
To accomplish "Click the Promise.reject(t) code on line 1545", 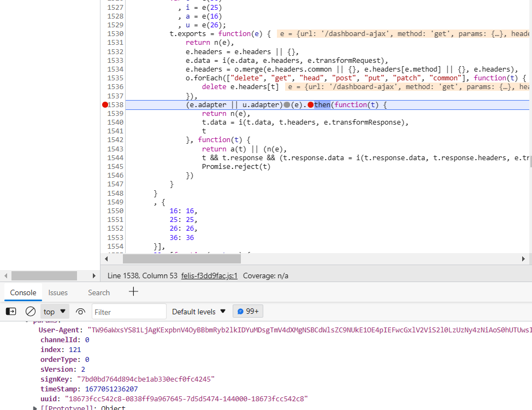I will click(236, 166).
